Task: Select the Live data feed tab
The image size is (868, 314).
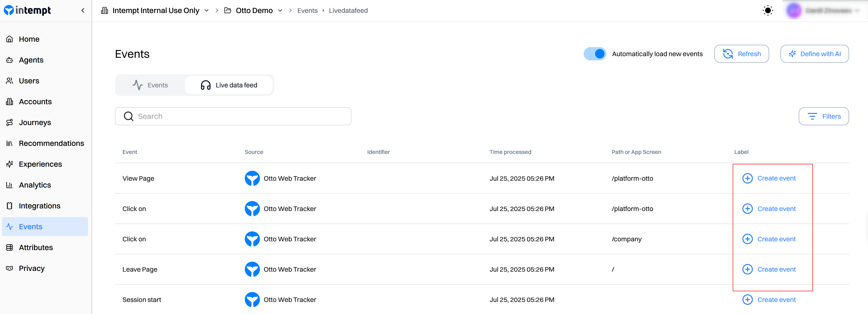Action: 229,85
